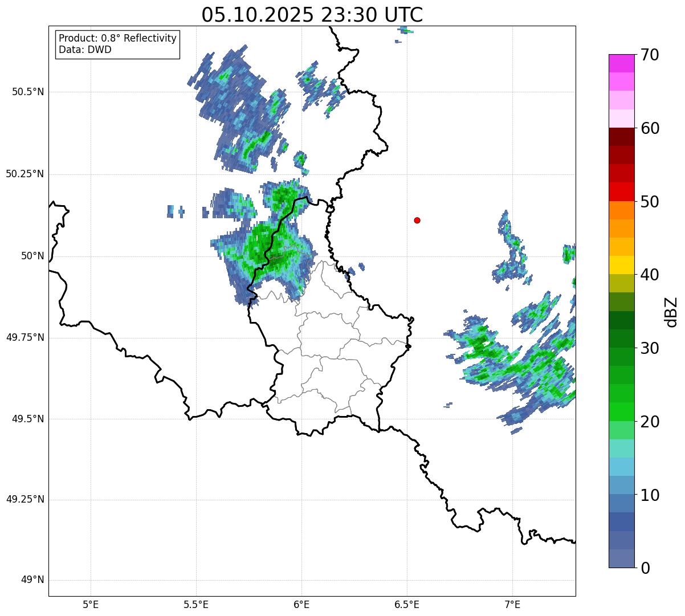
Task: Pick the dark maroon colorbar segment below 60
Action: (622, 137)
